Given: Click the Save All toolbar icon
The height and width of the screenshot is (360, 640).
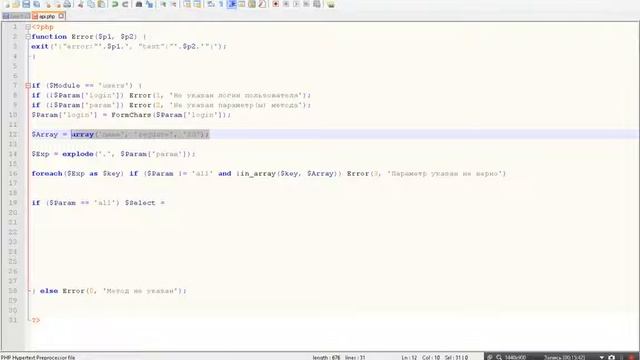Looking at the screenshot, I should pos(37,4).
